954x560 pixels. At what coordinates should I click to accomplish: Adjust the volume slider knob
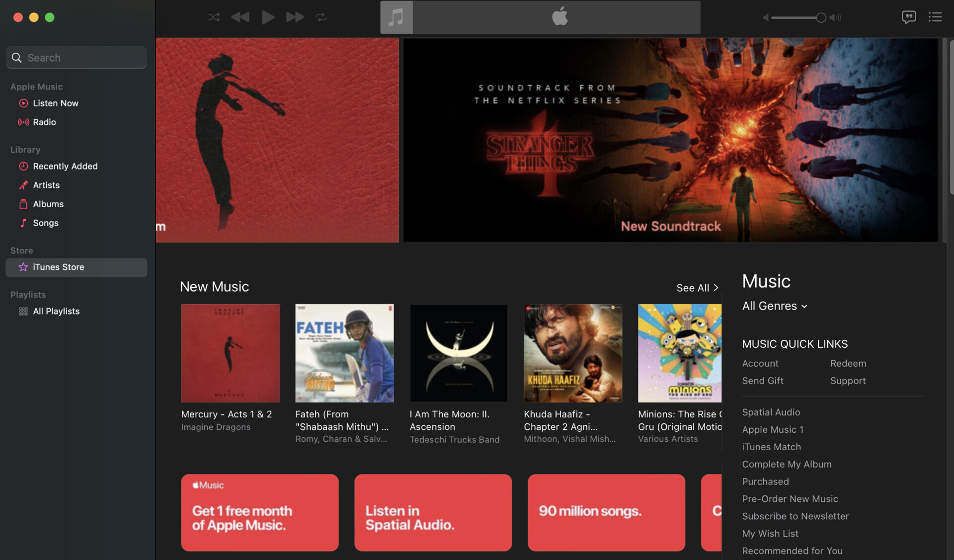[821, 18]
